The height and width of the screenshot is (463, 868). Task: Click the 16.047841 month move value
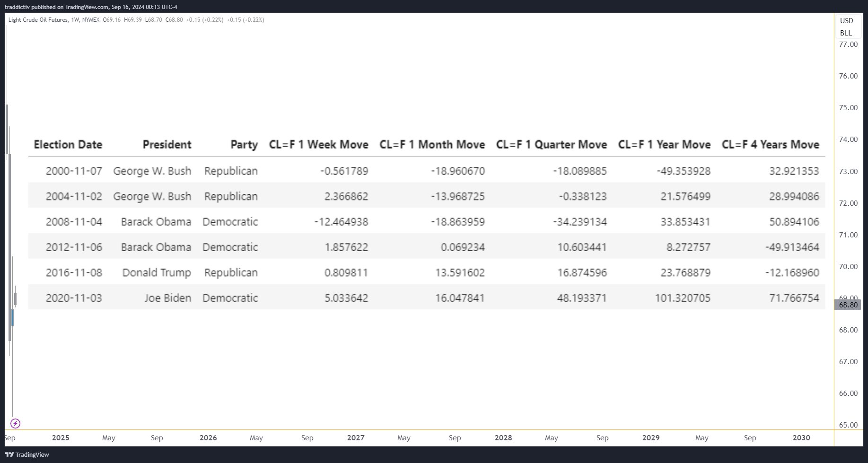460,298
